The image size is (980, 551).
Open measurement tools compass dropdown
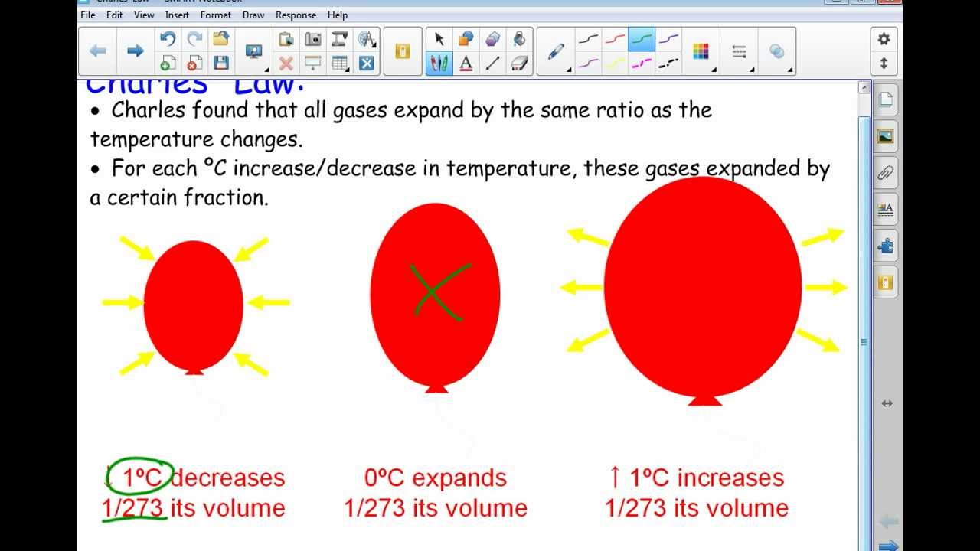point(367,39)
